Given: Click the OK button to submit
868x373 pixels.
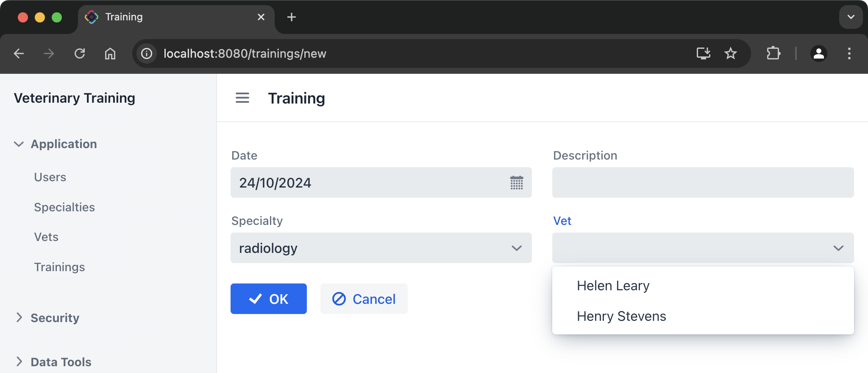Looking at the screenshot, I should 269,299.
